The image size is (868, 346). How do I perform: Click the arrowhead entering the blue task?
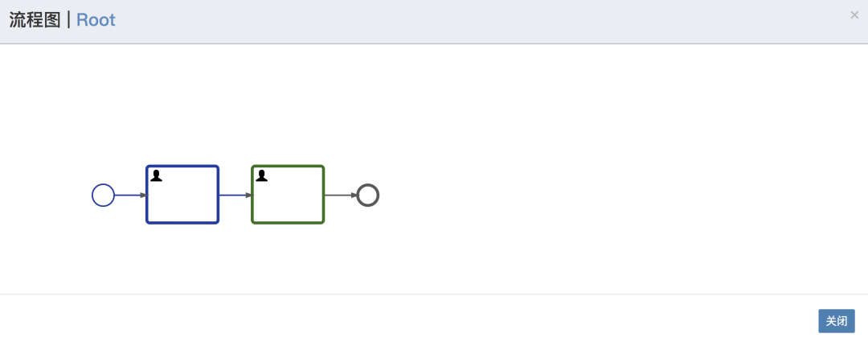(x=143, y=196)
